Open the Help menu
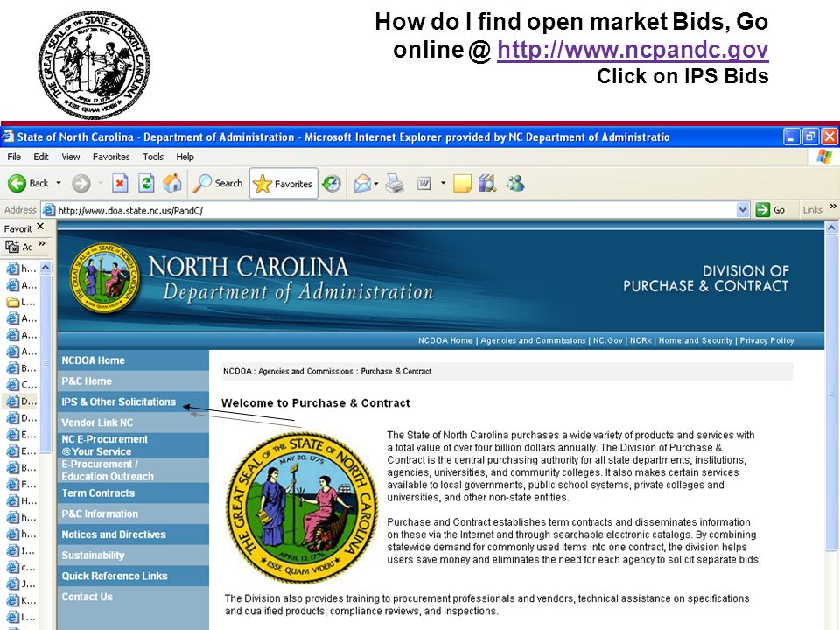 point(185,157)
